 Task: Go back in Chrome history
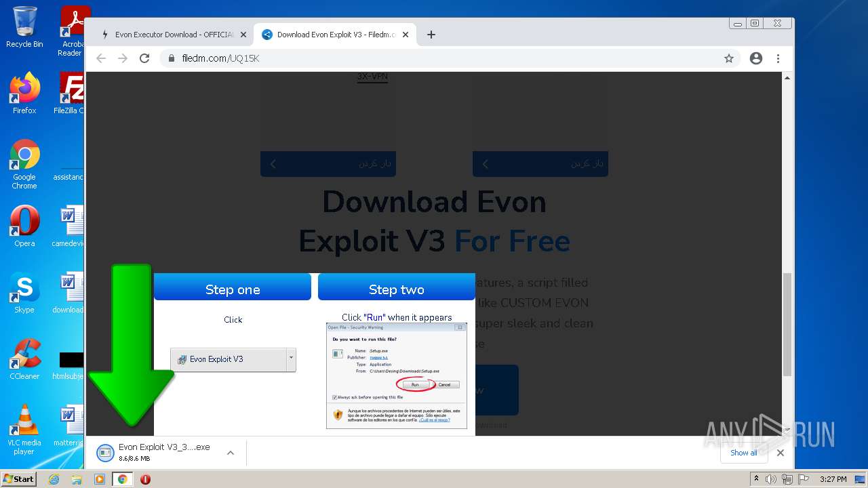tap(101, 58)
